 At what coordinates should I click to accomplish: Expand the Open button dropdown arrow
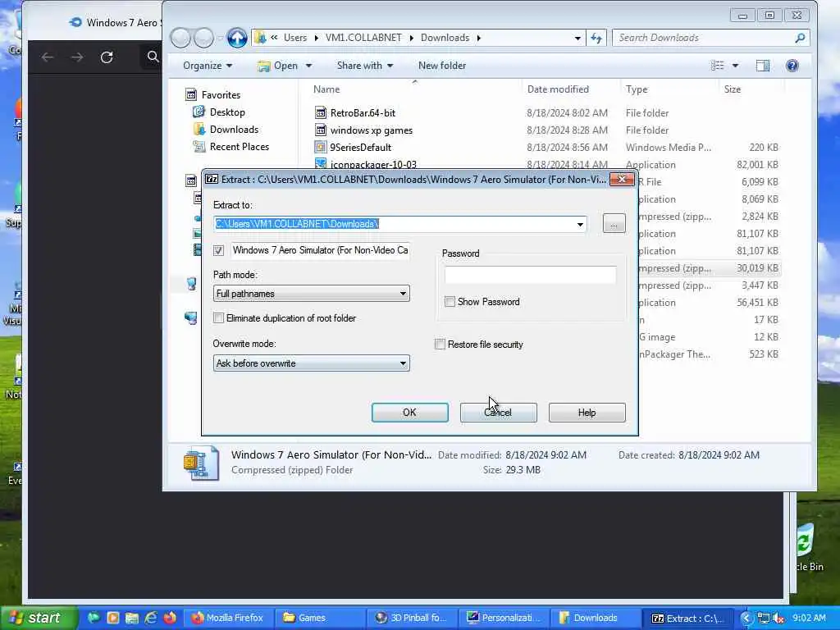coord(308,66)
